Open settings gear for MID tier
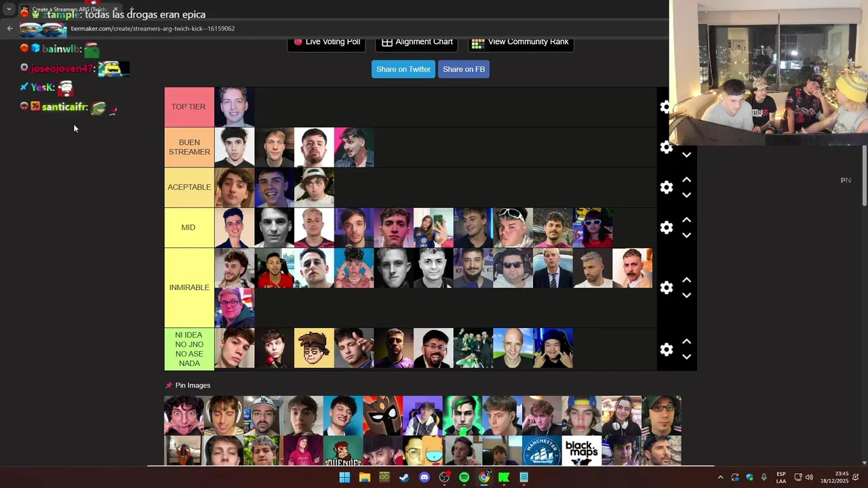This screenshot has width=868, height=488. point(666,228)
